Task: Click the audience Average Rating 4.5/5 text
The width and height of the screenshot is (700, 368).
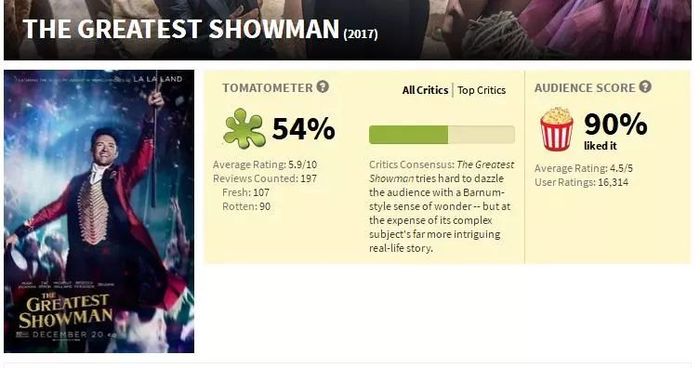Action: (583, 168)
